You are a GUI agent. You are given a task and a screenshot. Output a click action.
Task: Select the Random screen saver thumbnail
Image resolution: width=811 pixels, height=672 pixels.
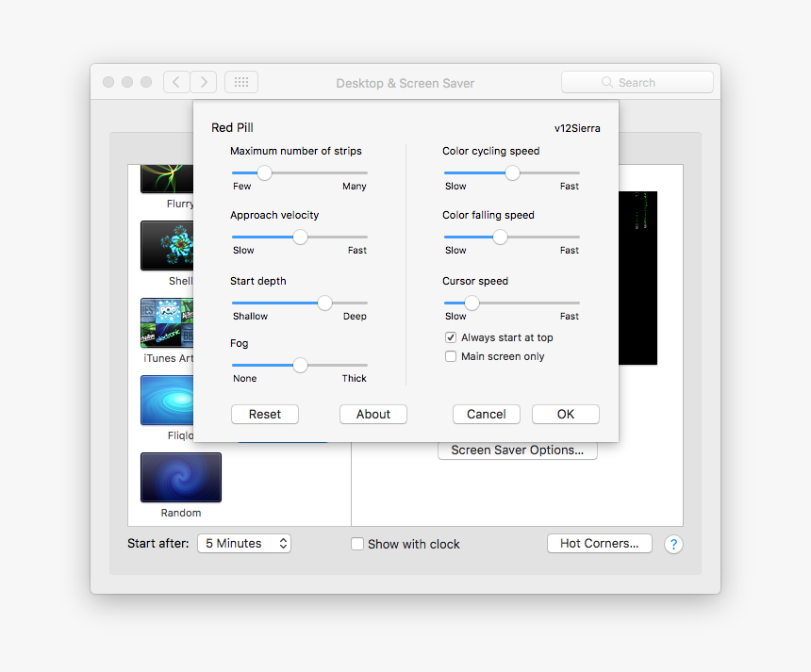tap(181, 477)
